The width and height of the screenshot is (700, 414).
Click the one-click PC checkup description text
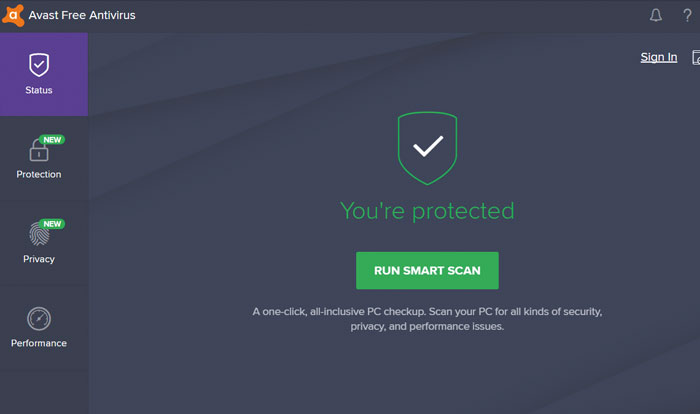pos(427,319)
